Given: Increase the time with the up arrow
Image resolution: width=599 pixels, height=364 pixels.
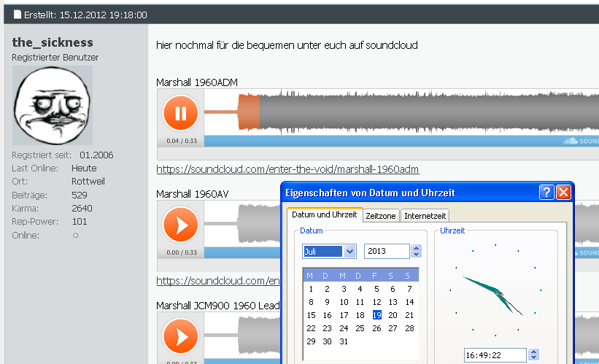Looking at the screenshot, I should [533, 352].
